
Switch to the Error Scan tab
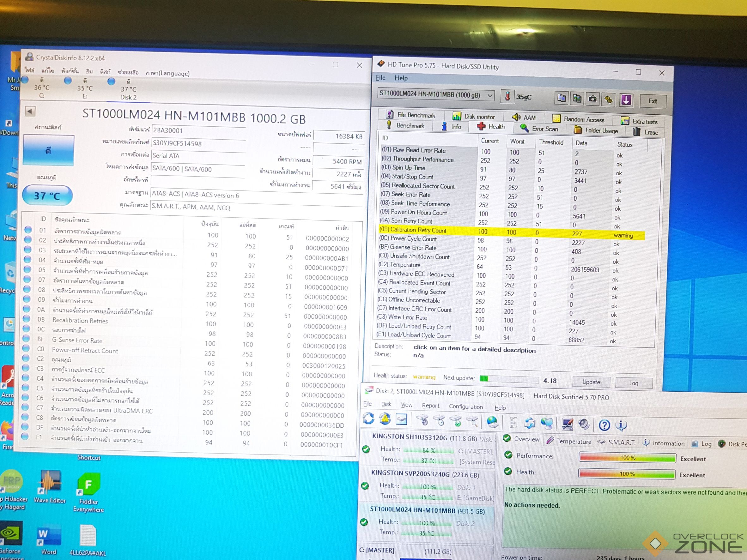coord(544,129)
